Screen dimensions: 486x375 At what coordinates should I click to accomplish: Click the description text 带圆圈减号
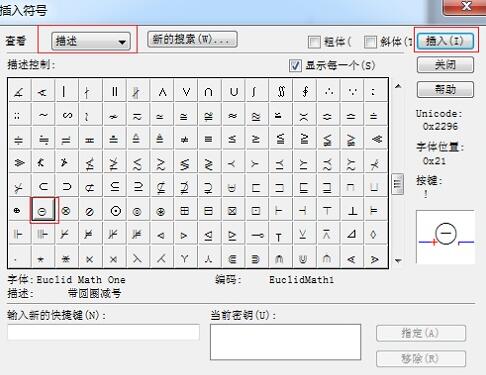point(94,294)
